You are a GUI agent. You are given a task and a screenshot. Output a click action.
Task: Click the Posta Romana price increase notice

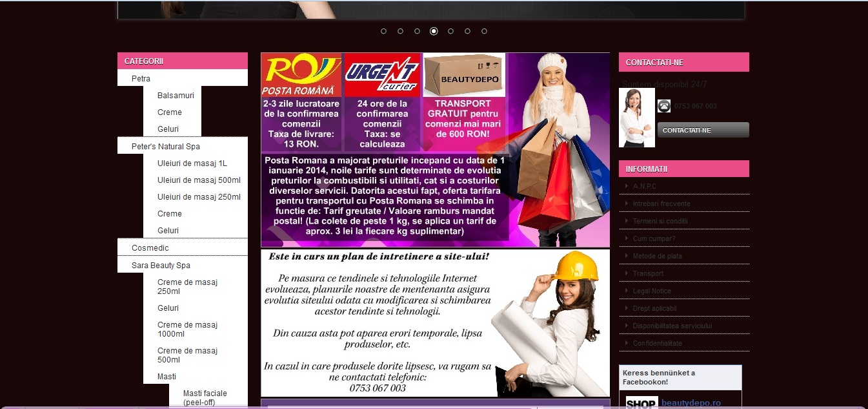[386, 196]
